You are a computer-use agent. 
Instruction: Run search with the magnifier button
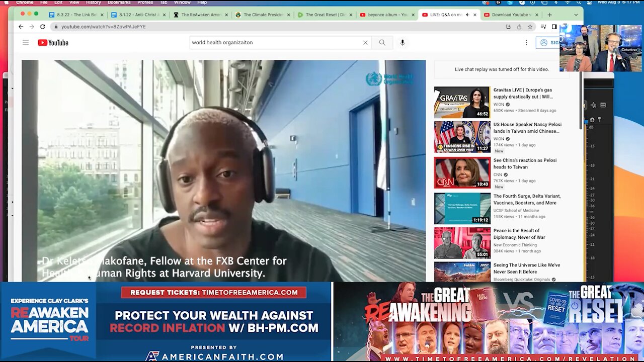click(x=382, y=43)
